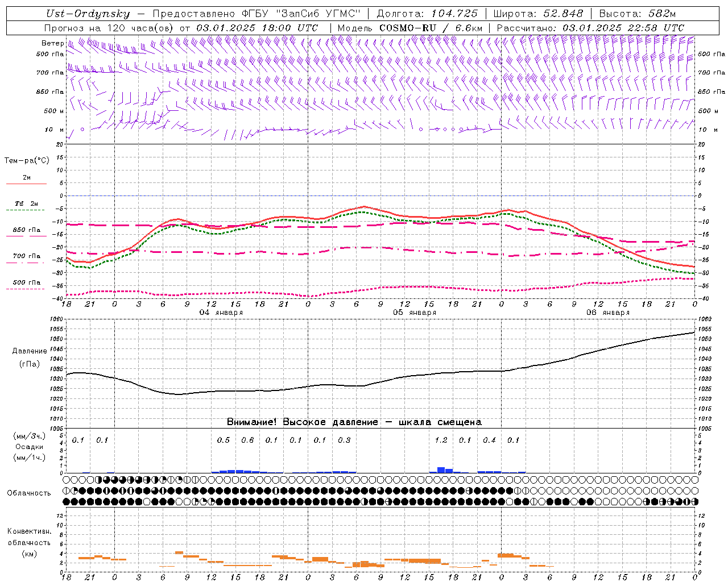Click the Высота: 582м elevation field
Image resolution: width=728 pixels, height=582 pixels.
pyautogui.click(x=637, y=14)
